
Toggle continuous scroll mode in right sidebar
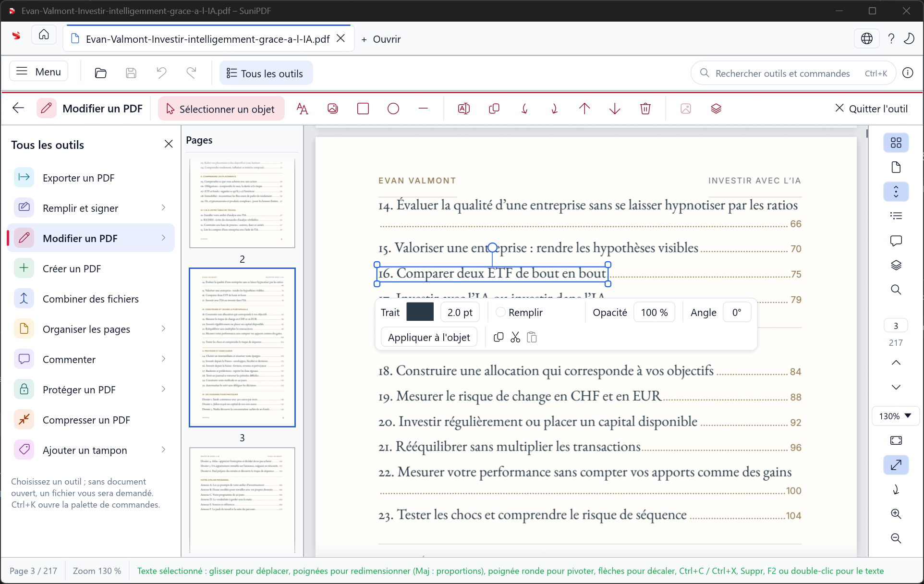pos(896,192)
